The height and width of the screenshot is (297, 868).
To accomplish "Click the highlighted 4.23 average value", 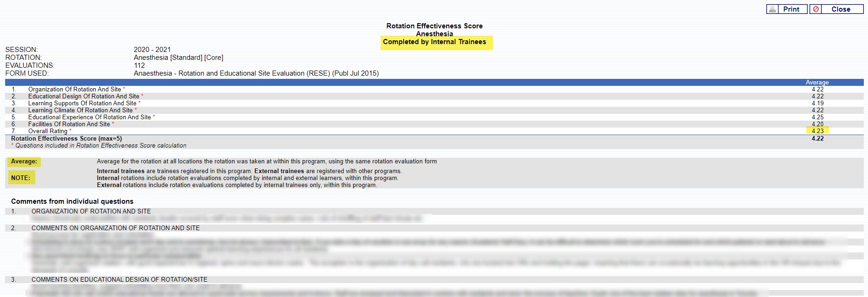I will (x=817, y=131).
